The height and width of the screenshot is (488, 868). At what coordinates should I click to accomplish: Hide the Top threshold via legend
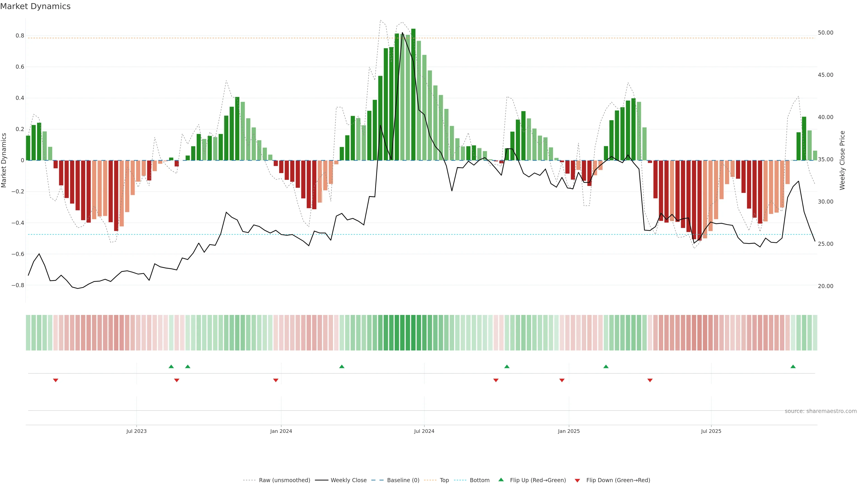point(444,480)
